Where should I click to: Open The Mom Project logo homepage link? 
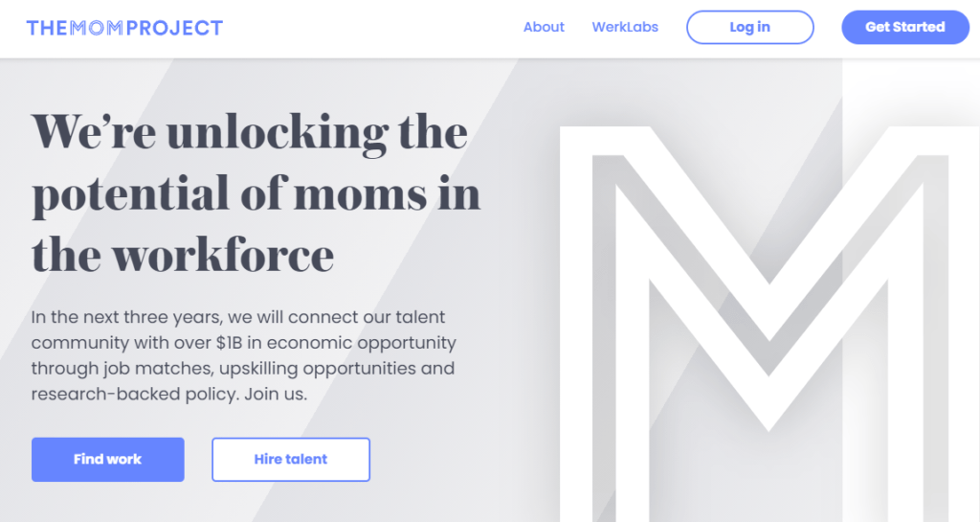[x=124, y=28]
